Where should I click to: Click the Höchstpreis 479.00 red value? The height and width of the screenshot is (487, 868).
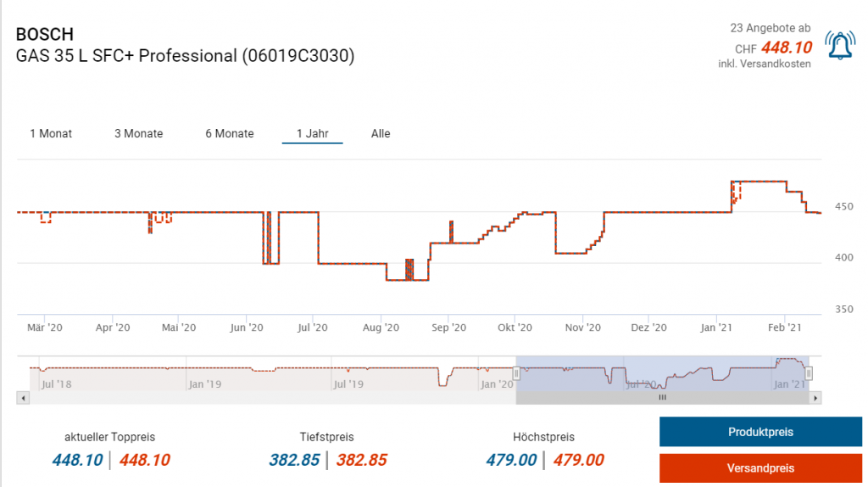point(578,460)
